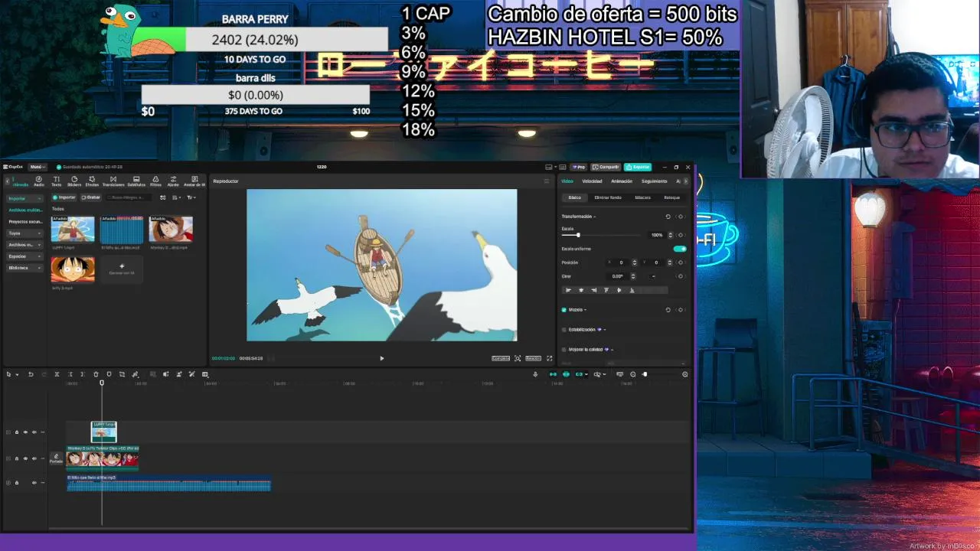Viewport: 980px width, 551px height.
Task: Switch to the Velocidad tab
Action: 592,181
